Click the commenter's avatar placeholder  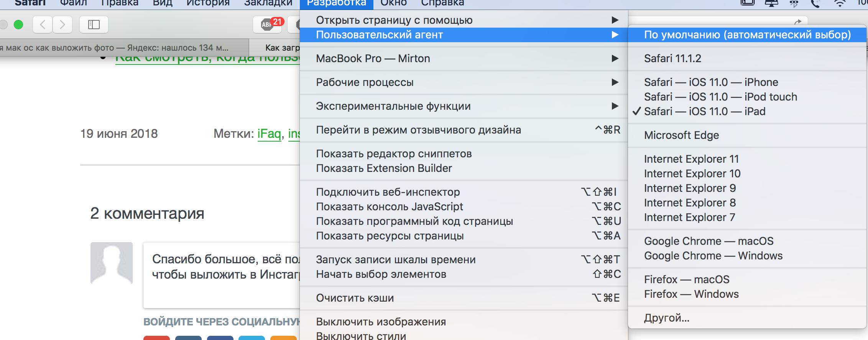click(112, 263)
